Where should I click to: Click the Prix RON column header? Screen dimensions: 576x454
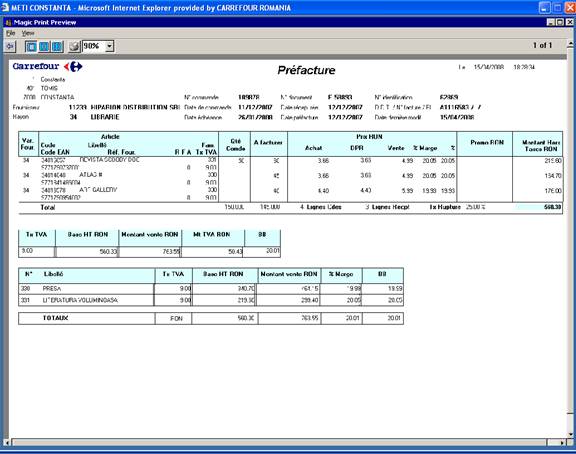click(369, 137)
